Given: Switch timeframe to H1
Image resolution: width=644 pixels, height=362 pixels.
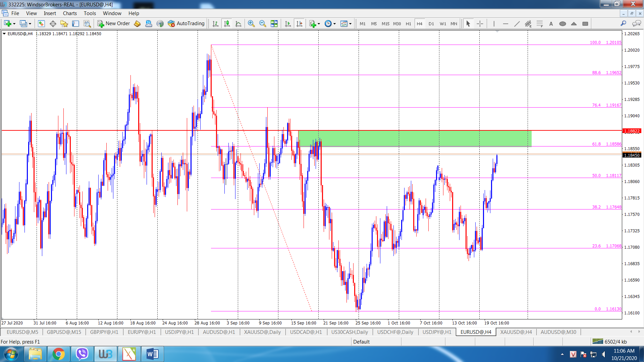Looking at the screenshot, I should point(409,23).
